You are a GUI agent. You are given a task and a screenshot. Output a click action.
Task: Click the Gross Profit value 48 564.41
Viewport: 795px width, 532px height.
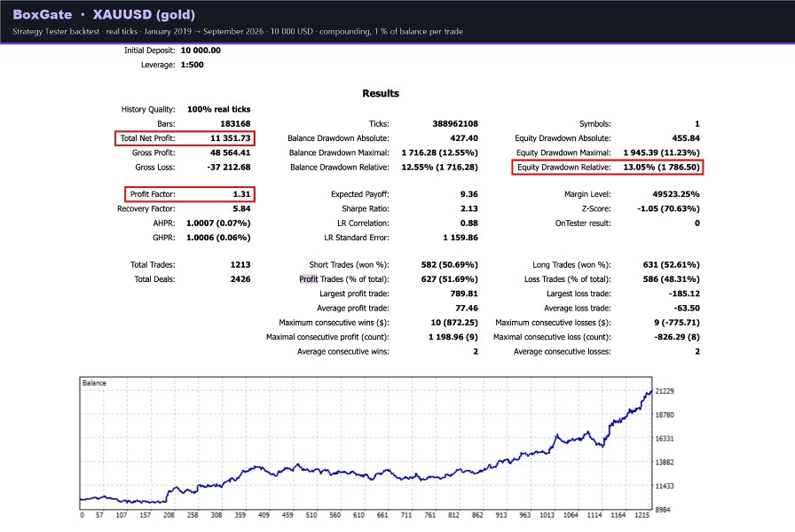point(230,153)
